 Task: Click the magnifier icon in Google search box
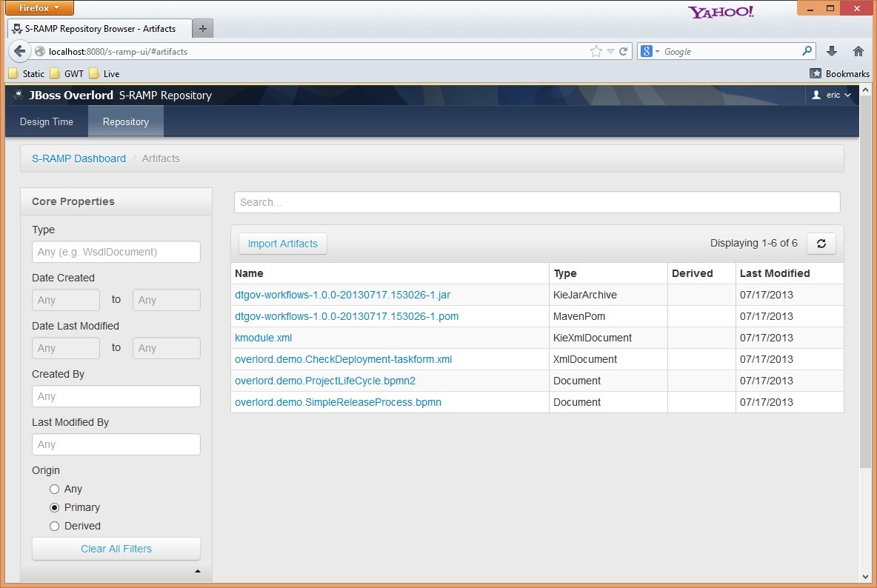[x=807, y=51]
